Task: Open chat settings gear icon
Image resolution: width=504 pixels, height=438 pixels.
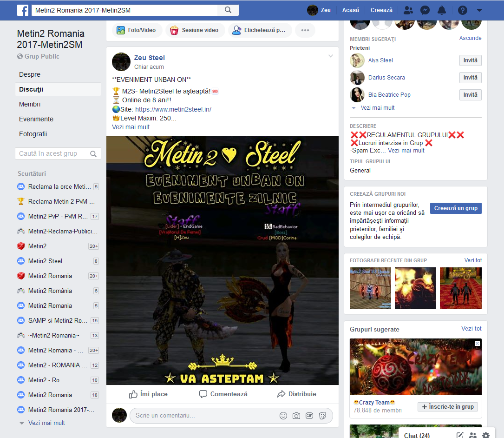Action: click(x=486, y=435)
